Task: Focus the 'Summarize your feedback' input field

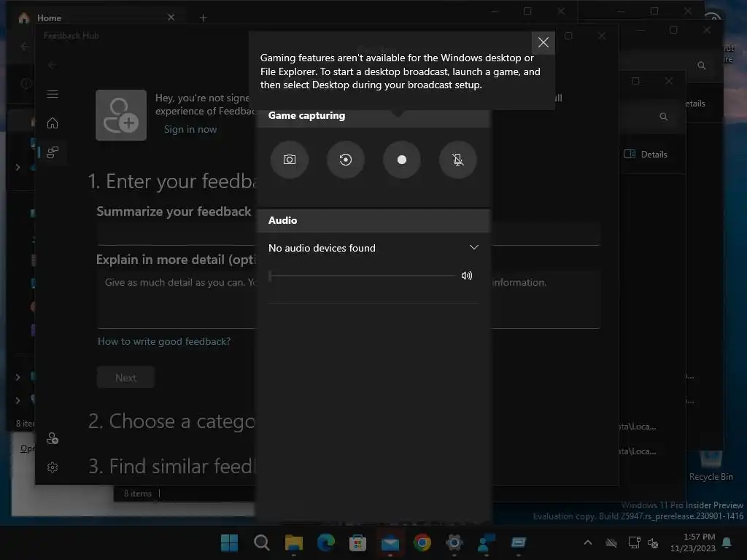Action: [348, 235]
